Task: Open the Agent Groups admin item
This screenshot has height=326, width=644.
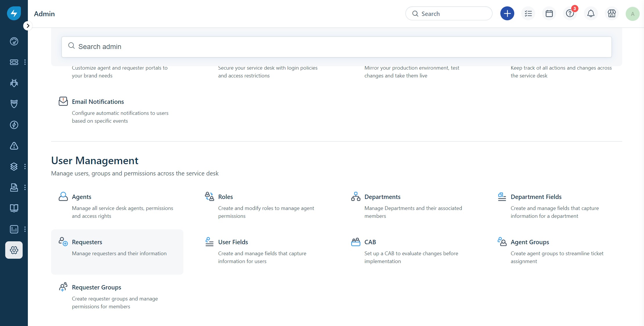Action: click(x=530, y=242)
